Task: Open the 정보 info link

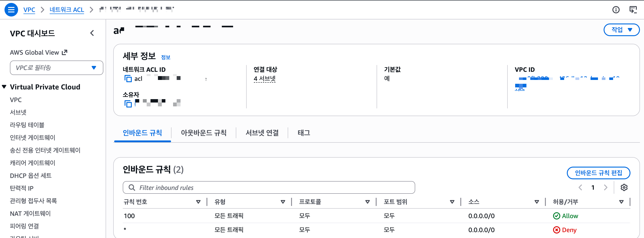Action: pyautogui.click(x=165, y=57)
